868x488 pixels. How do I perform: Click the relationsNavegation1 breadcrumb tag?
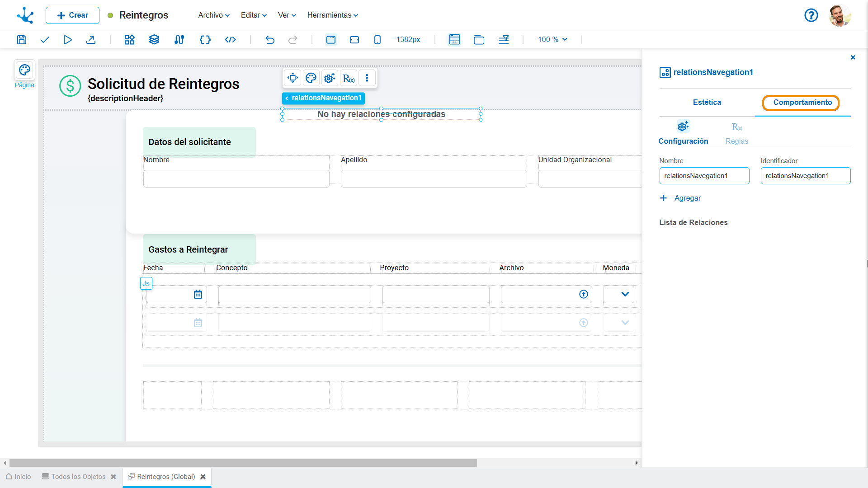coord(324,98)
